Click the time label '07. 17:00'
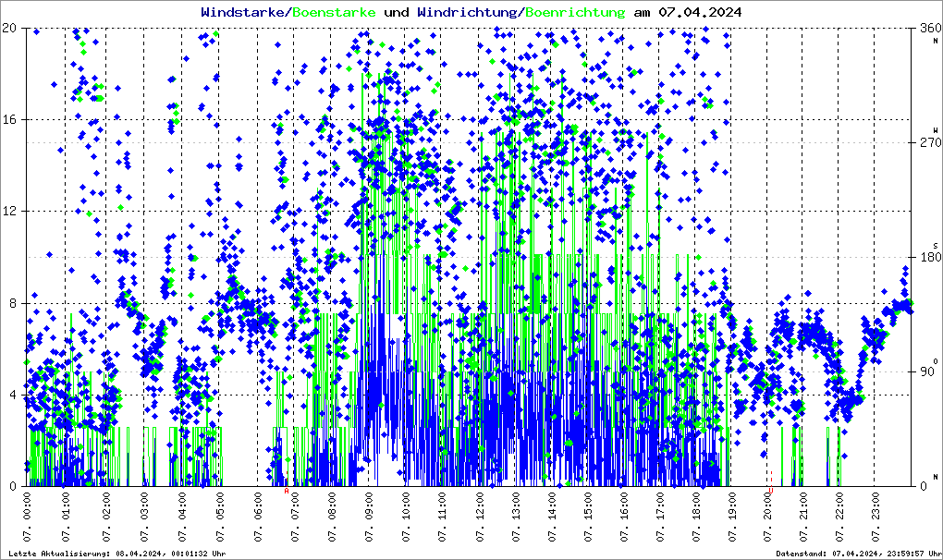The width and height of the screenshot is (943, 560). [x=660, y=517]
